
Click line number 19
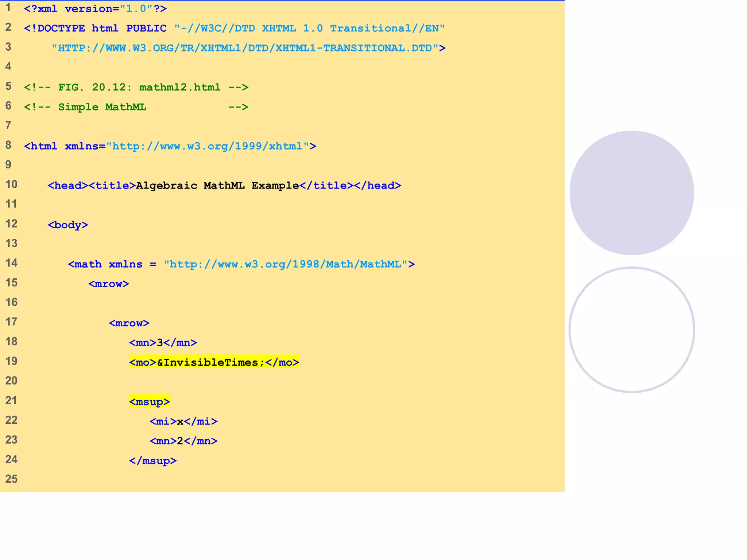11,361
